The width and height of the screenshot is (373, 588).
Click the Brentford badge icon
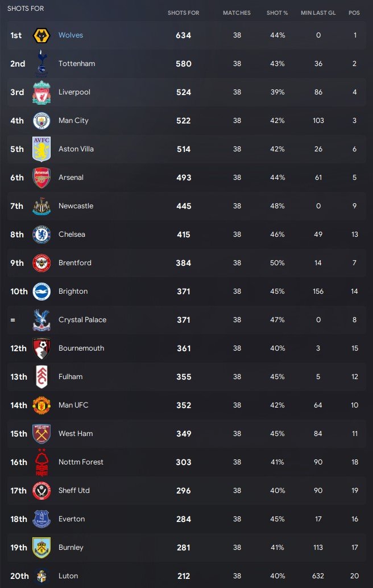42,263
